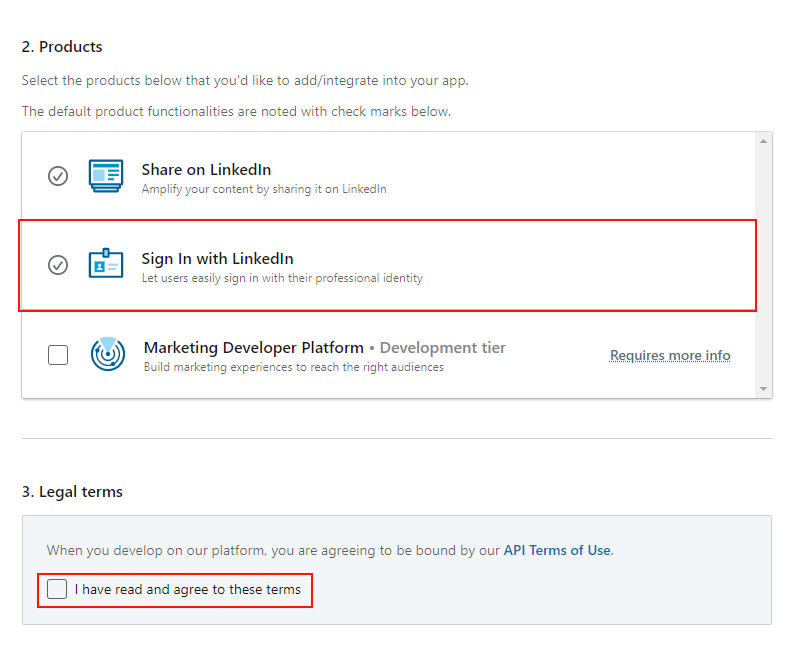Viewport: 789px width, 664px height.
Task: Click the products list scroll up arrow
Action: [x=763, y=141]
